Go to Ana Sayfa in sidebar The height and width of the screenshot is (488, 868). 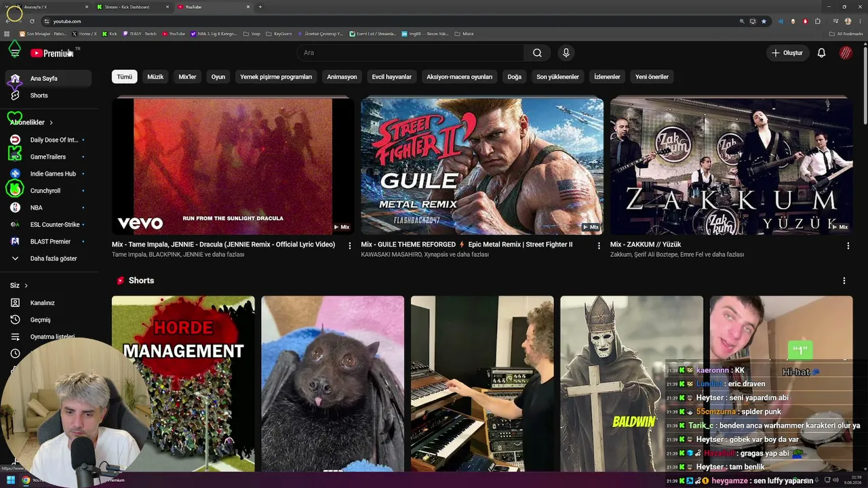pyautogui.click(x=48, y=79)
